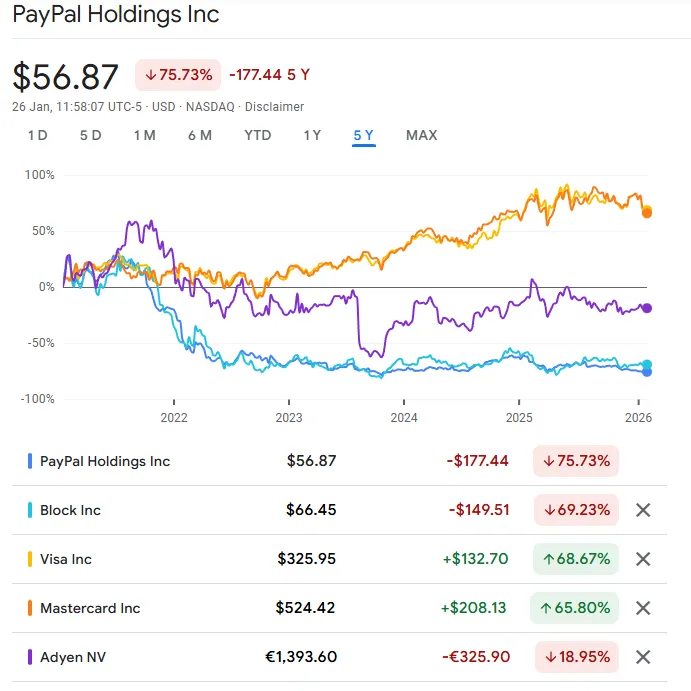
Task: Show the 1M time range
Action: point(144,135)
